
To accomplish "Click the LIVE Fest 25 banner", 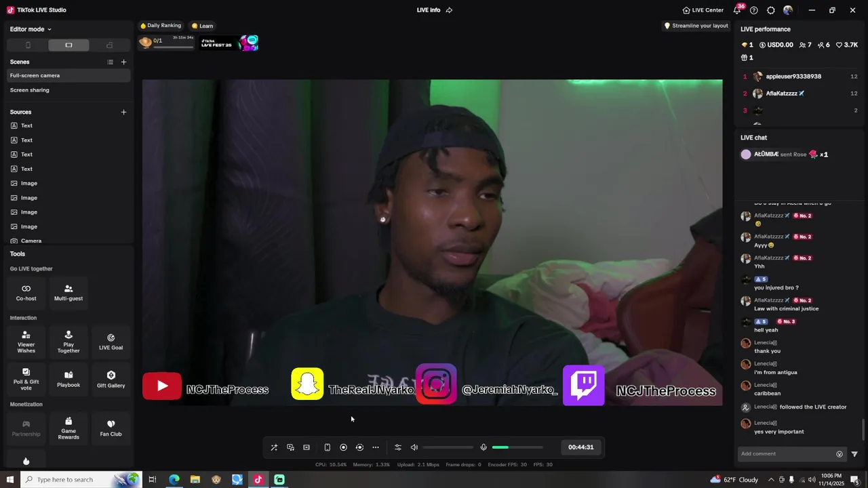I will 229,43.
